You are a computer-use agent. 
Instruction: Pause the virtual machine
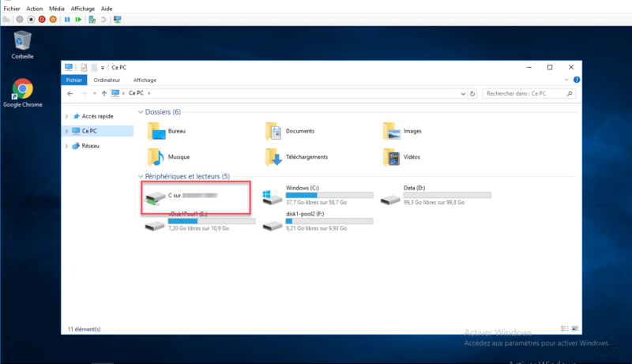(x=67, y=19)
